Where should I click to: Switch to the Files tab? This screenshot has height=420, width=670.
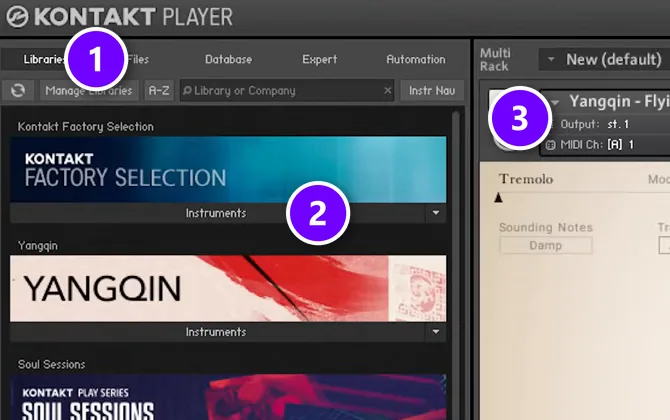point(138,59)
